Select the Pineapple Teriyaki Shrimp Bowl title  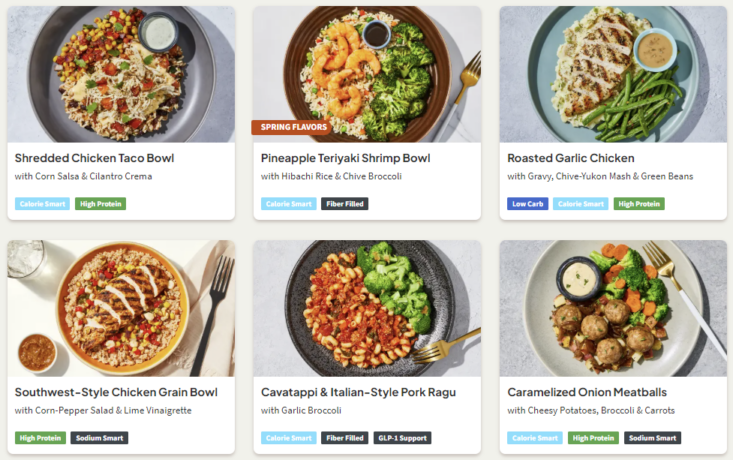[x=345, y=158]
